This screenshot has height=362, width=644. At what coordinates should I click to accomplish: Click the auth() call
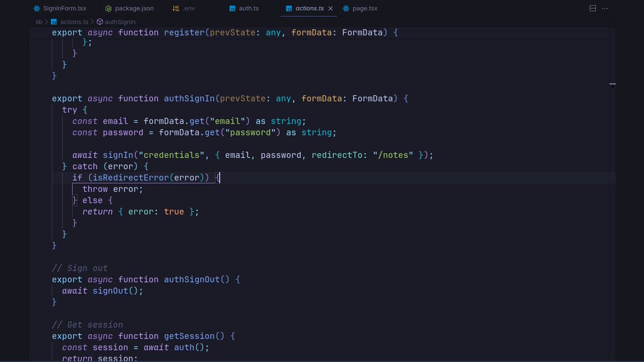coord(189,347)
